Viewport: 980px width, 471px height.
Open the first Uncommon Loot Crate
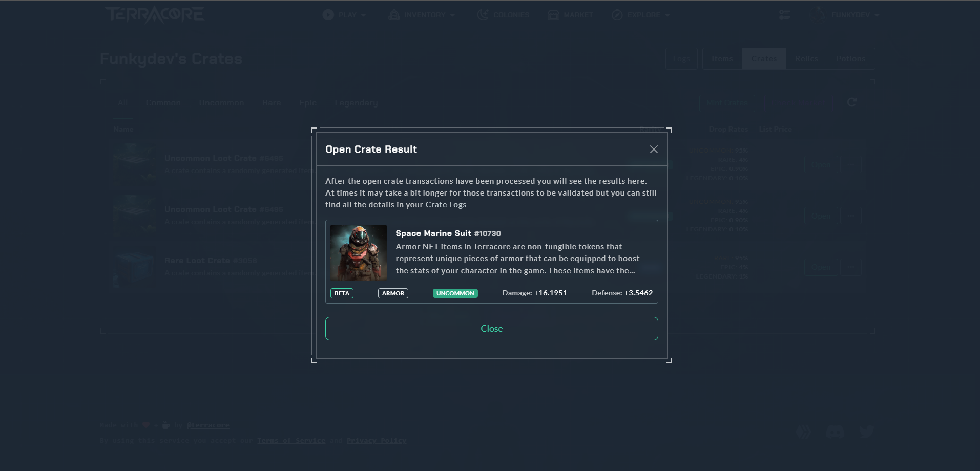click(x=821, y=165)
